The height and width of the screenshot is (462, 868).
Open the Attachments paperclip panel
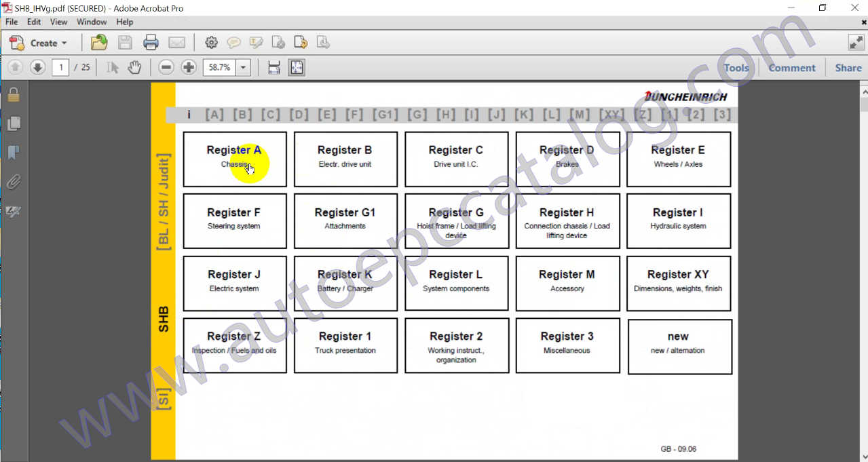tap(14, 182)
